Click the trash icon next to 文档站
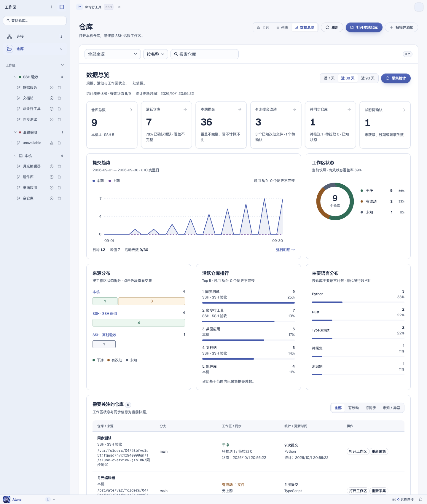Viewport: 427px width, 504px height. (59, 98)
